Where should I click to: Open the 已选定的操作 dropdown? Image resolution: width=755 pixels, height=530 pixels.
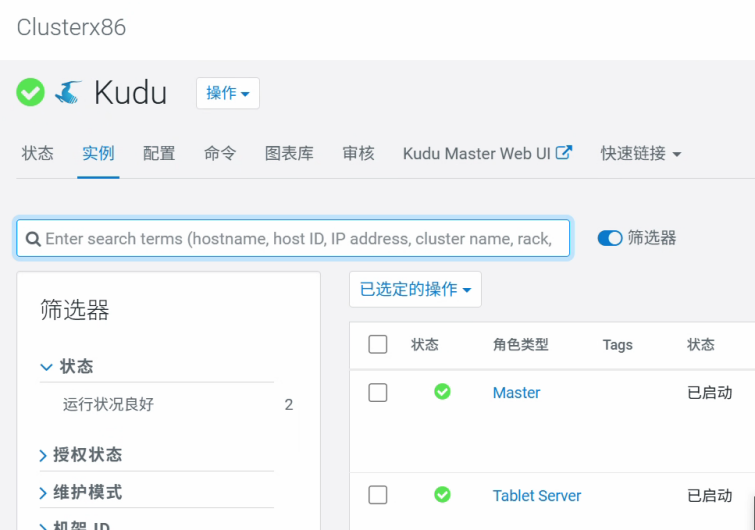(x=415, y=289)
